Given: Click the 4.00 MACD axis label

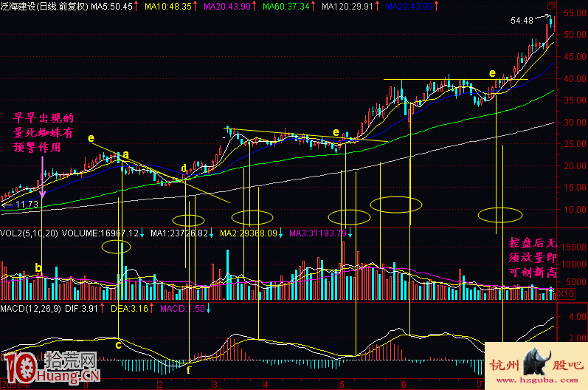Looking at the screenshot, I should click(x=578, y=316).
